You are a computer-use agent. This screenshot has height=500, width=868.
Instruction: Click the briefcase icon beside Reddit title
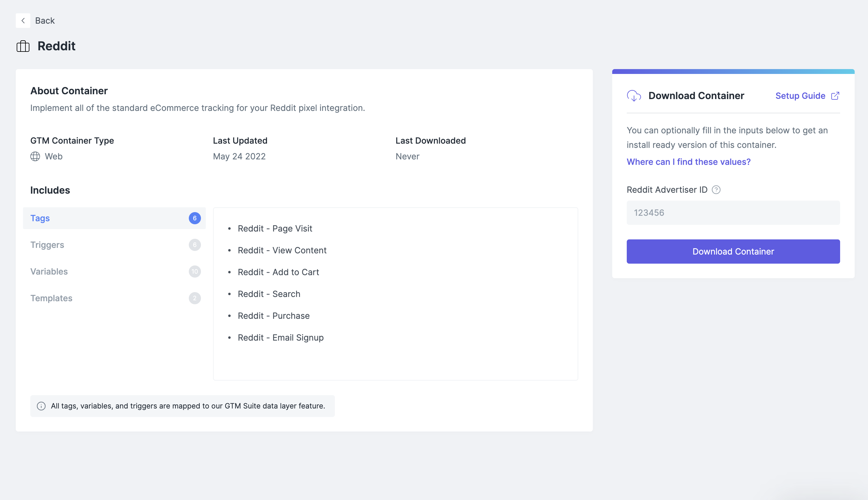point(23,46)
